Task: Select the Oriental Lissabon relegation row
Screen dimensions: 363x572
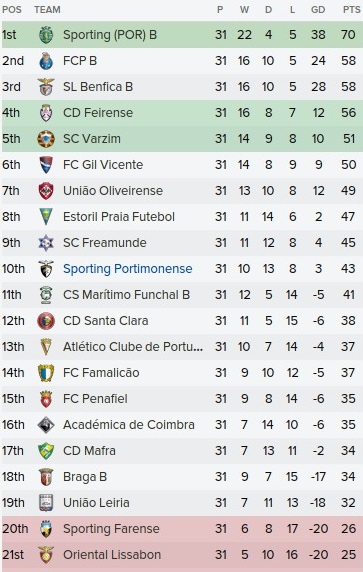Action: coord(181,555)
